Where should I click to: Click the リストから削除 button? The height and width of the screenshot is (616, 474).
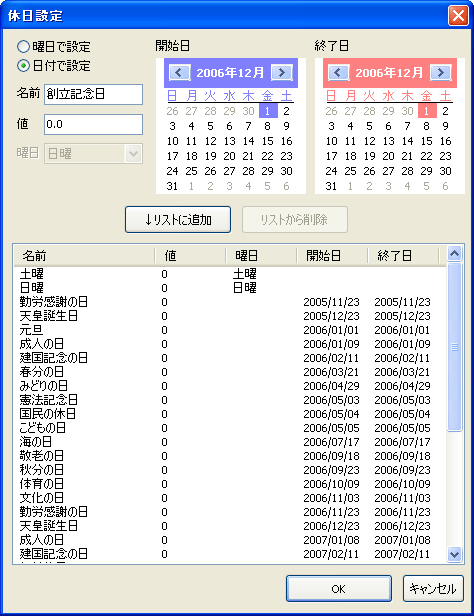coord(295,220)
